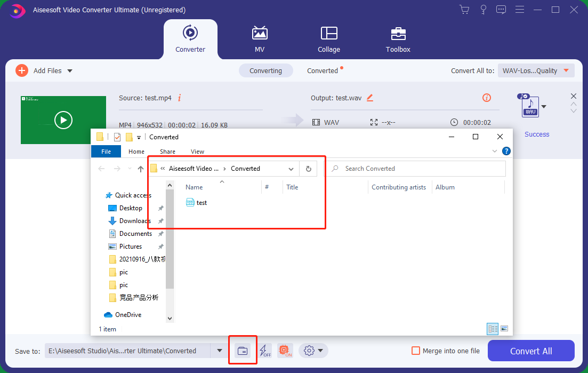Switch to the MV tab
This screenshot has height=373, width=588.
coord(260,39)
